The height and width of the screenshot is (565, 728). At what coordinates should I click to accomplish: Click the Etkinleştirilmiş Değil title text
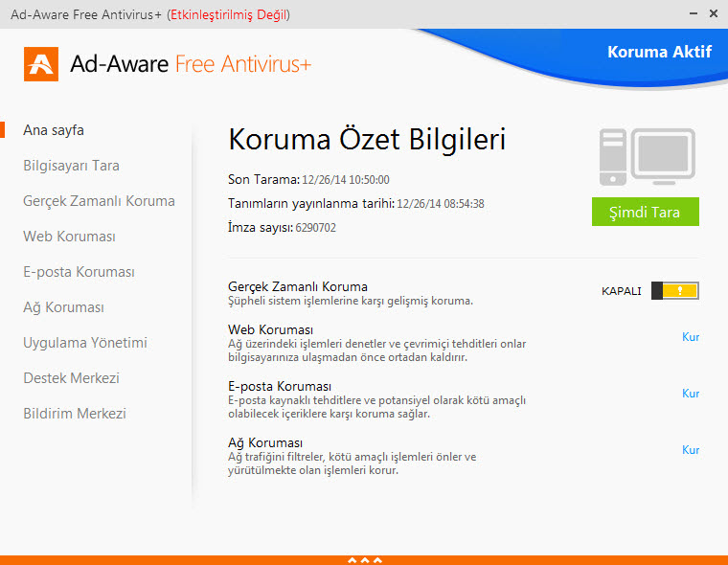[x=228, y=15]
